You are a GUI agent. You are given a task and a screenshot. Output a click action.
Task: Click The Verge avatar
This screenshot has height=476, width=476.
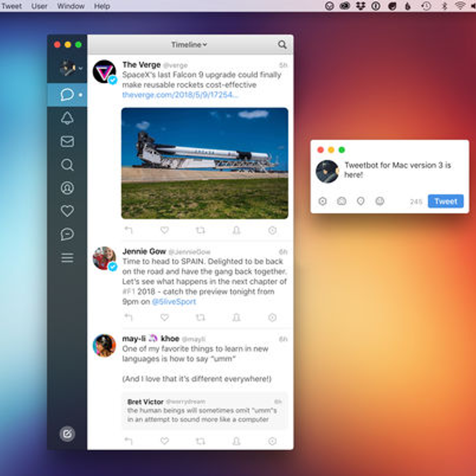tap(104, 72)
